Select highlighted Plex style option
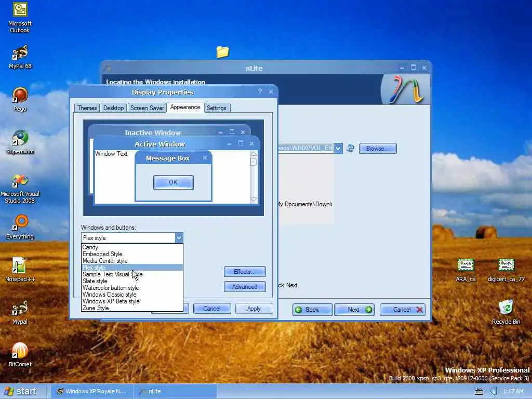532x399 pixels. point(132,268)
